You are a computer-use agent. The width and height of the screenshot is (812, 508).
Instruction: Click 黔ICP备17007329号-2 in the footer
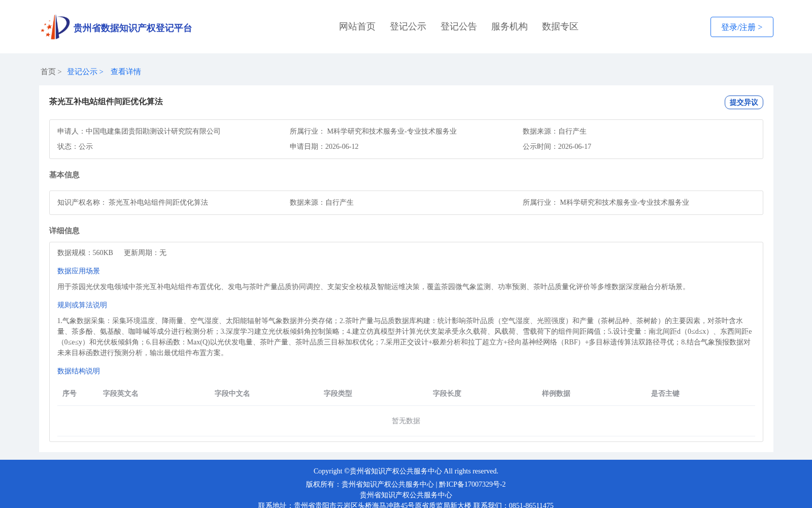coord(472,484)
